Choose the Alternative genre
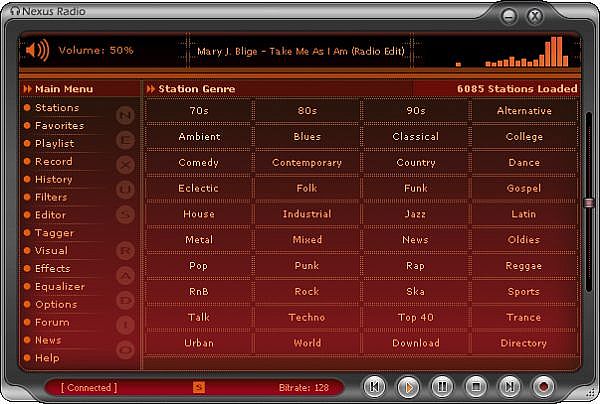Image resolution: width=600 pixels, height=404 pixels. click(x=524, y=111)
